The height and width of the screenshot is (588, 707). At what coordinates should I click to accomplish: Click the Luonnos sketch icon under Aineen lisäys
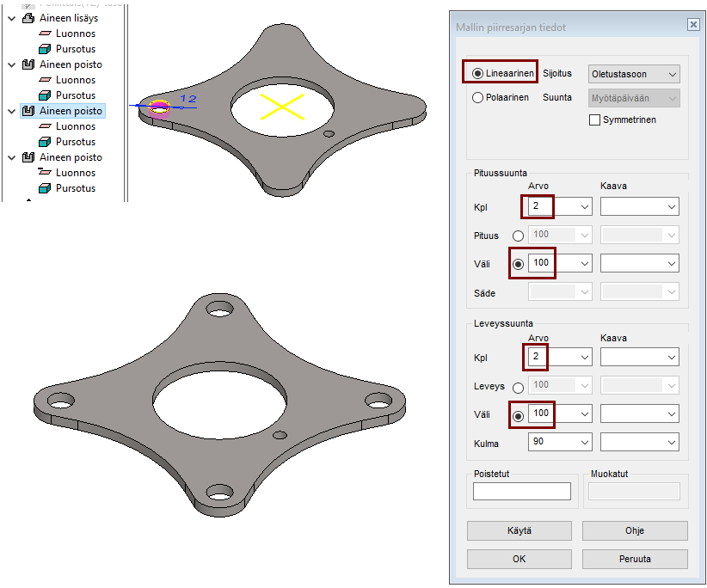[x=46, y=34]
